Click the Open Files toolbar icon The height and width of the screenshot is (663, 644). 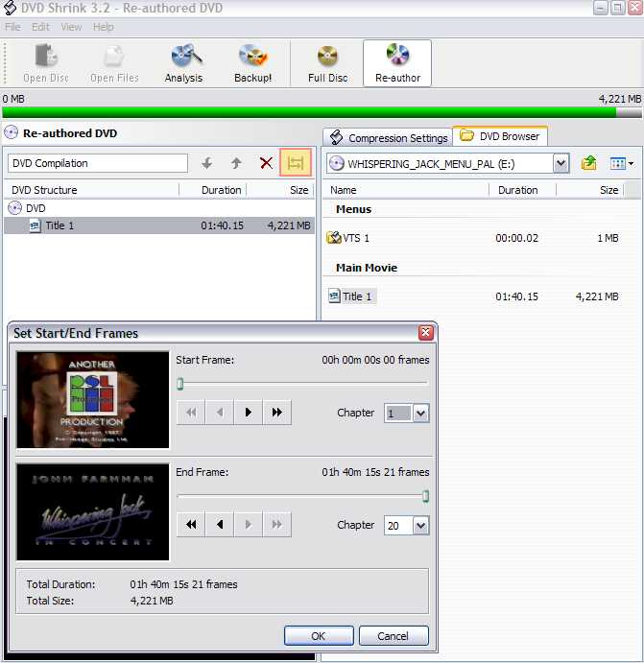114,64
